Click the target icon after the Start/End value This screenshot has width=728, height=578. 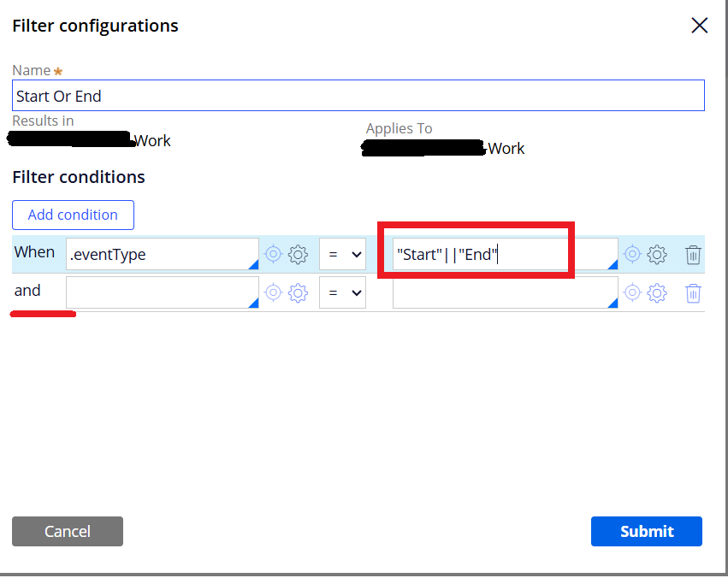tap(632, 254)
